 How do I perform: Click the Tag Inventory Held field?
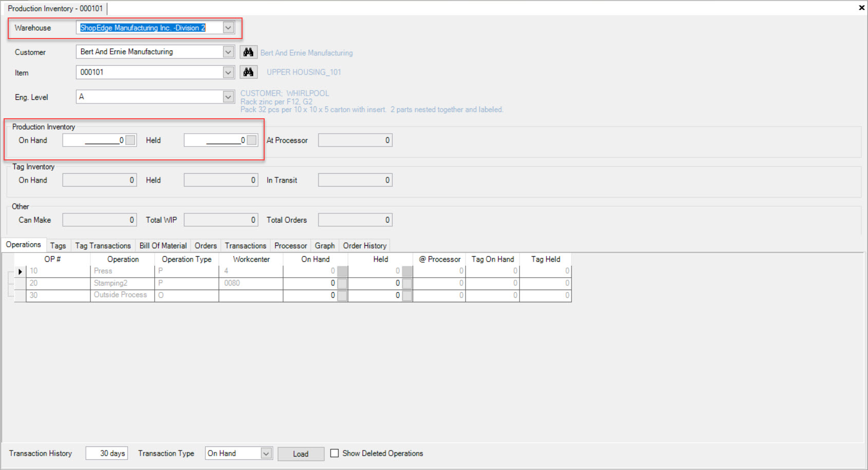(221, 180)
